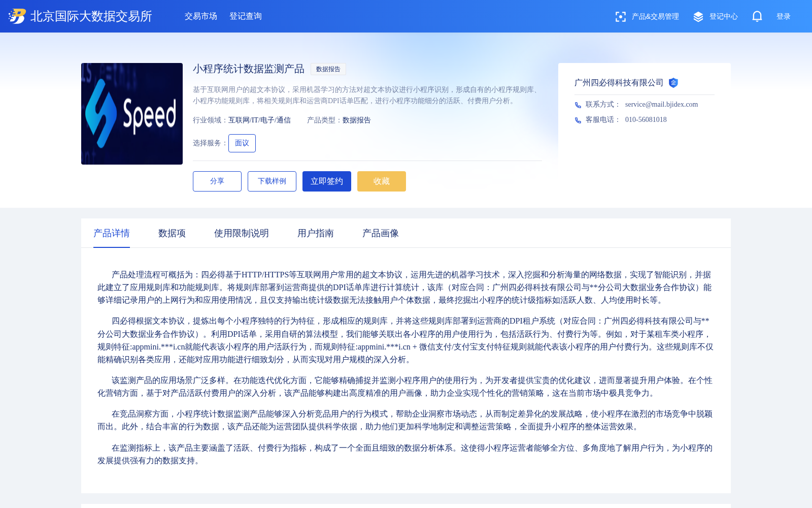Image resolution: width=812 pixels, height=508 pixels.
Task: Click the gray product summary under the title
Action: (x=366, y=96)
